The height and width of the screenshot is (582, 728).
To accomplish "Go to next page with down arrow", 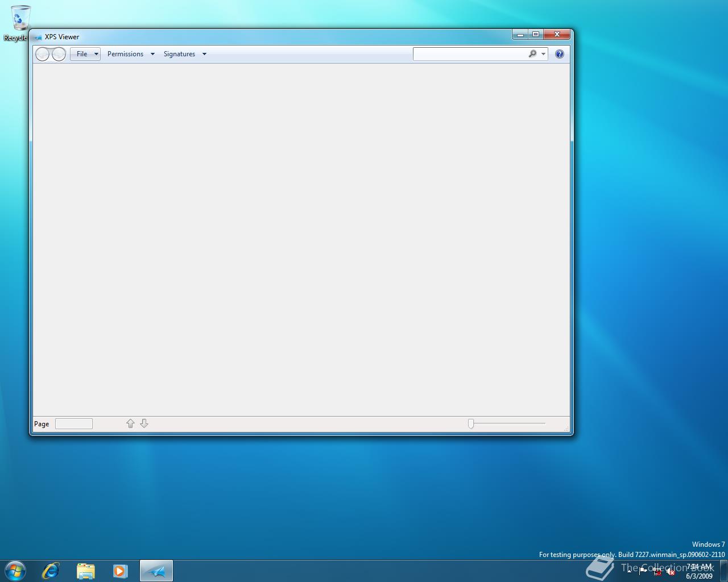I will 144,423.
